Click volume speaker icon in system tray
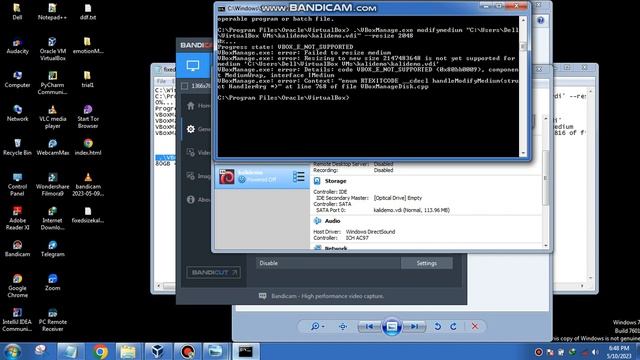This screenshot has width=640, height=360. coord(595,352)
